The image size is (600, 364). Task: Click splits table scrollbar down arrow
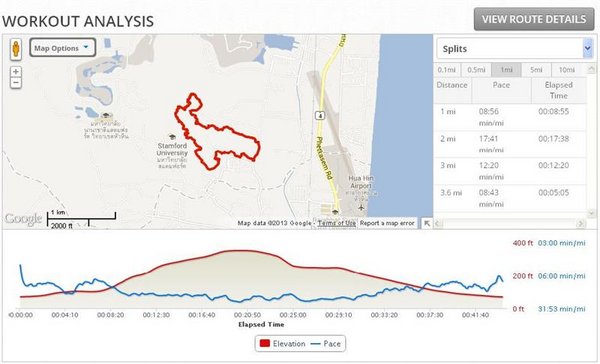(x=592, y=213)
